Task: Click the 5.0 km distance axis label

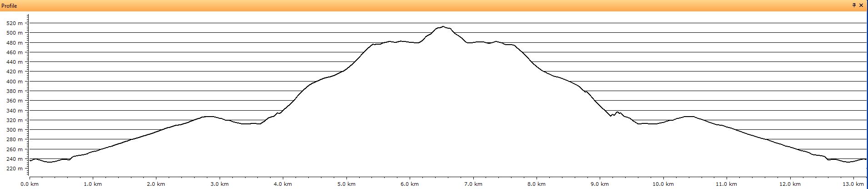Action: pos(347,184)
